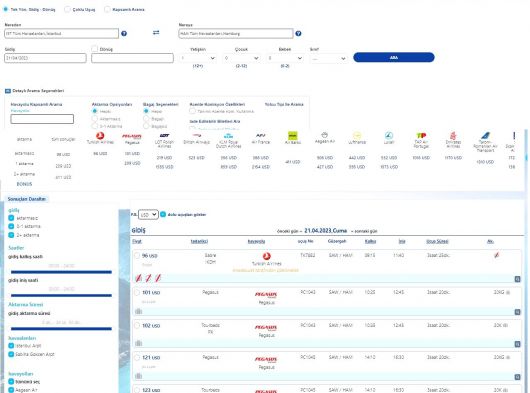Uncheck 0-1 aktarma filter checkbox
The width and height of the screenshot is (530, 393).
click(11, 226)
